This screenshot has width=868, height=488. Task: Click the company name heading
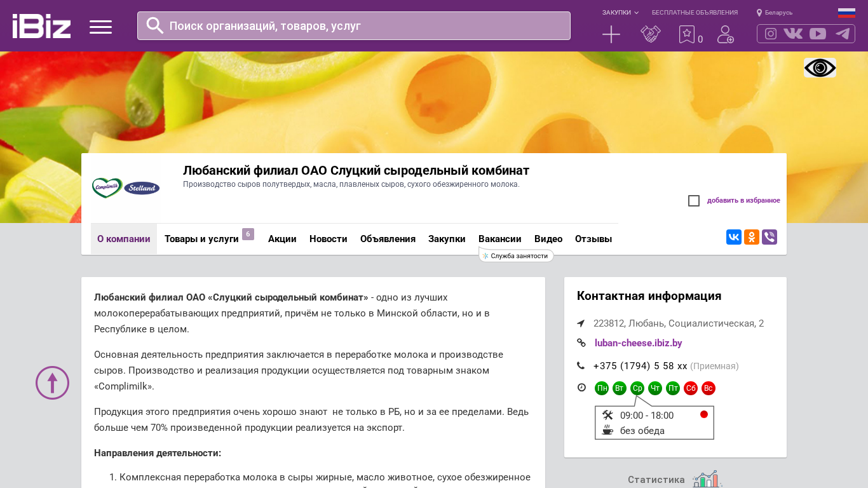(356, 170)
